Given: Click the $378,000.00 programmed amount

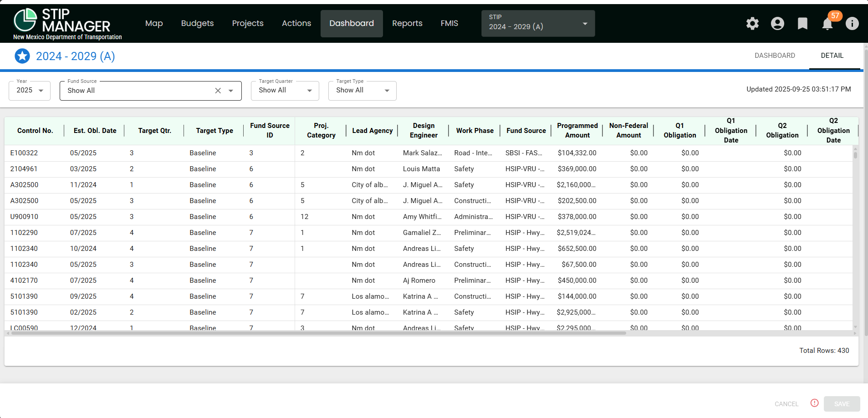Looking at the screenshot, I should (x=577, y=217).
